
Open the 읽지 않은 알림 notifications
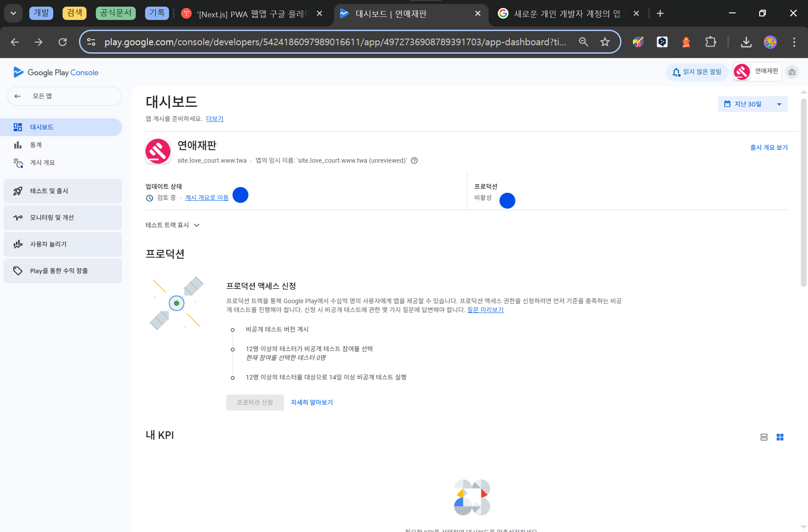[697, 72]
